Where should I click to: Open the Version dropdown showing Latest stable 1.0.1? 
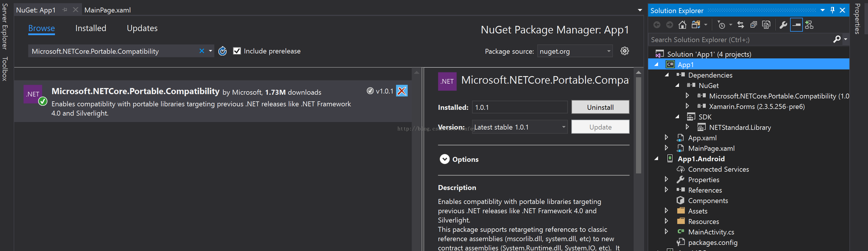[563, 127]
